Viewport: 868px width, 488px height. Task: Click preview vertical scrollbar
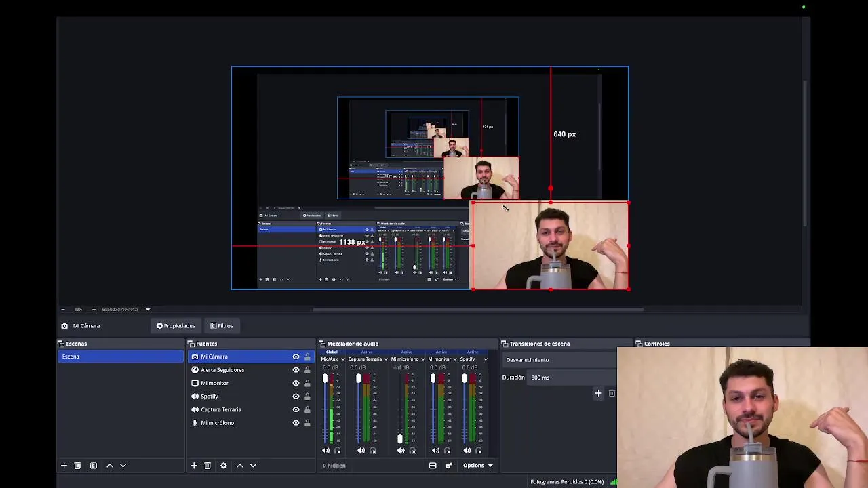pos(805,153)
